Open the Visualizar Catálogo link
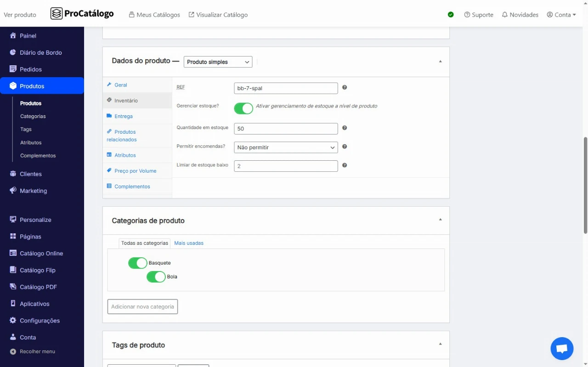This screenshot has width=588, height=367. 218,15
